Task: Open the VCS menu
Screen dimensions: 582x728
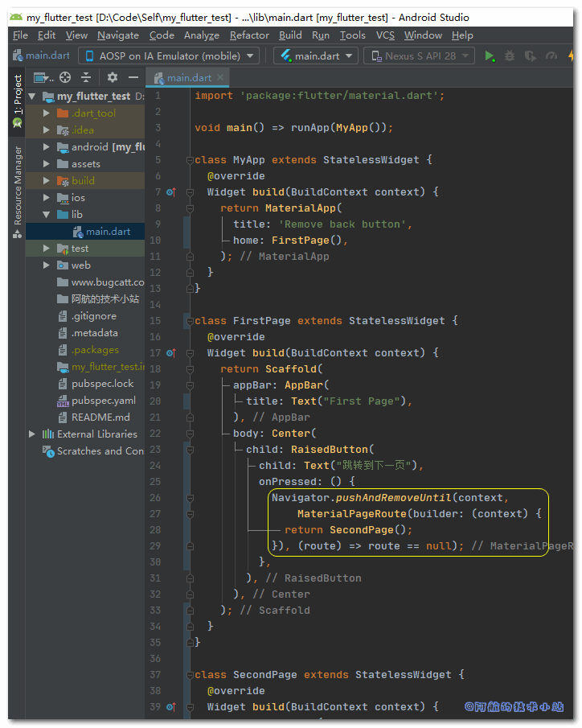Action: pos(385,35)
